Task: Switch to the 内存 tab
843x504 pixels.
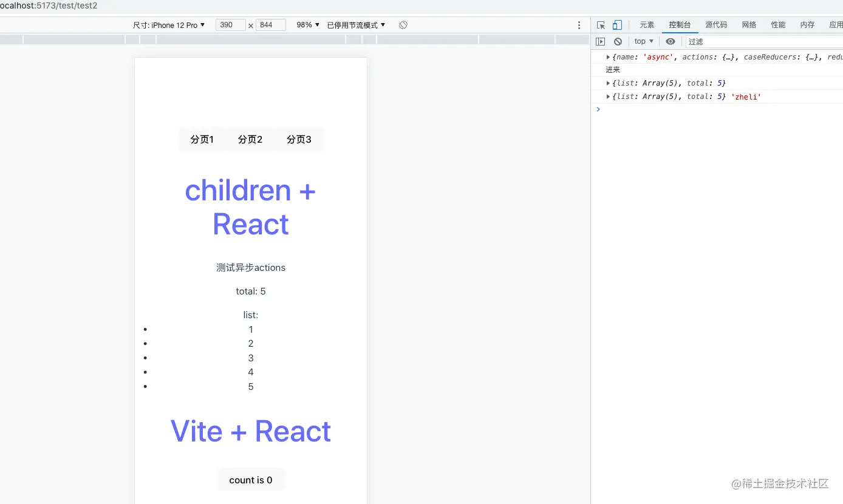Action: coord(807,25)
